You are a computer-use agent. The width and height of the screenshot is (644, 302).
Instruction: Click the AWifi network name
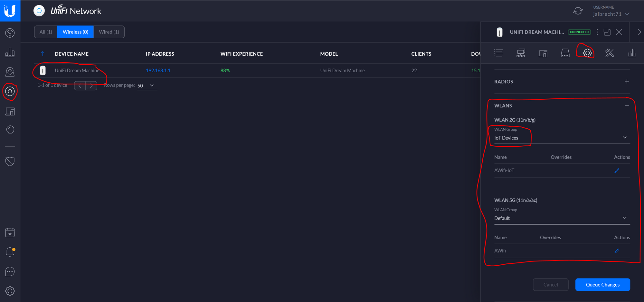tap(500, 251)
